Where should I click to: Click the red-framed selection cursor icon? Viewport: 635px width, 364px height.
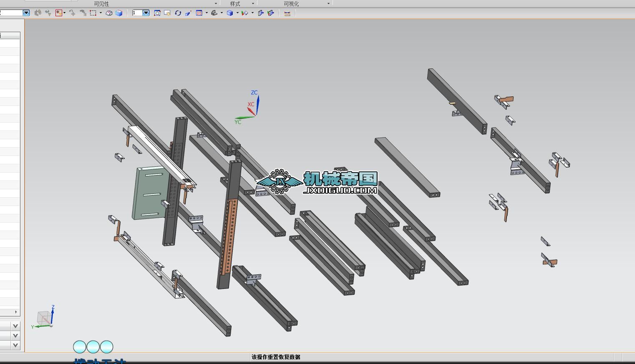[59, 13]
